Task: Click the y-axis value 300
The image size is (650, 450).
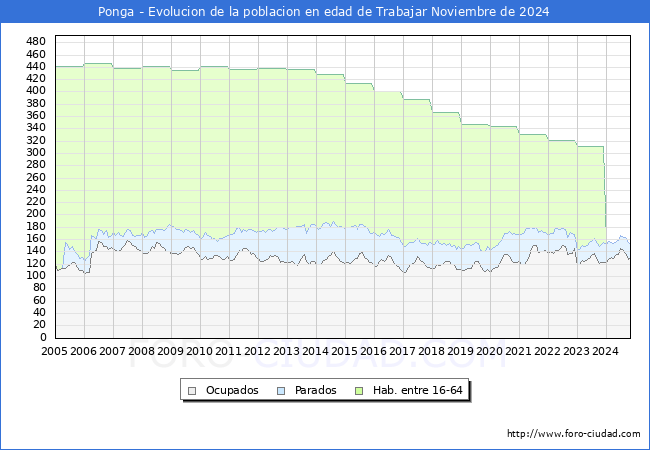Action: (36, 152)
